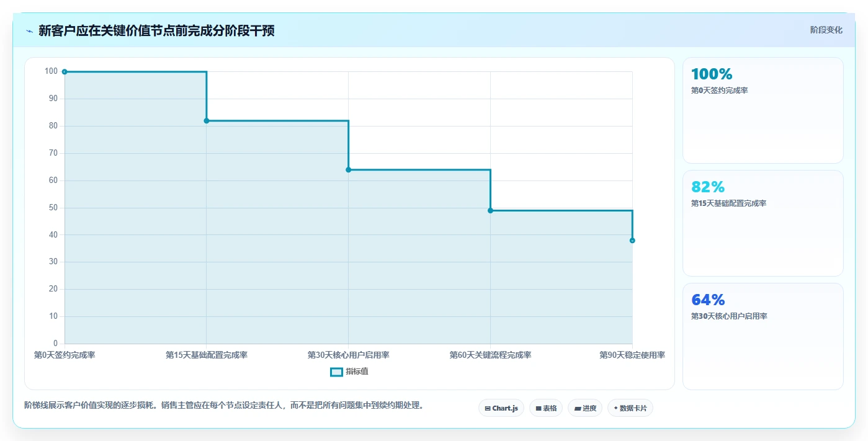The width and height of the screenshot is (868, 441).
Task: Click the footer description starting 阶梯线展示
Action: tap(224, 406)
